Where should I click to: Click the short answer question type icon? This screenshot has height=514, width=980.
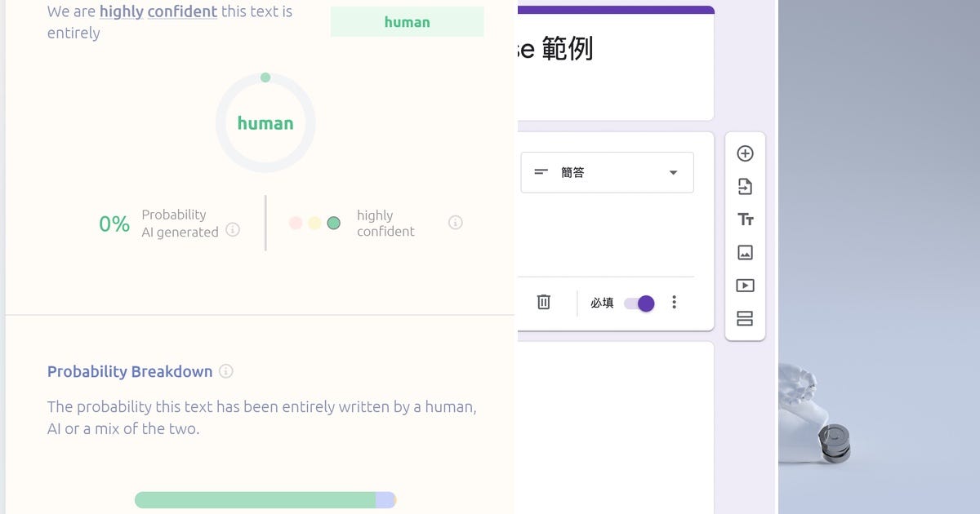point(540,172)
